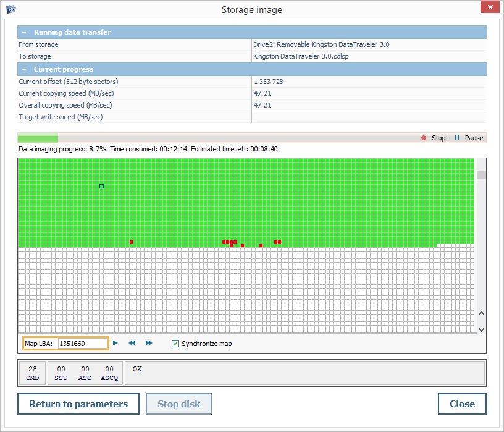Click the red Stop icon
Image resolution: width=504 pixels, height=432 pixels.
[x=424, y=138]
